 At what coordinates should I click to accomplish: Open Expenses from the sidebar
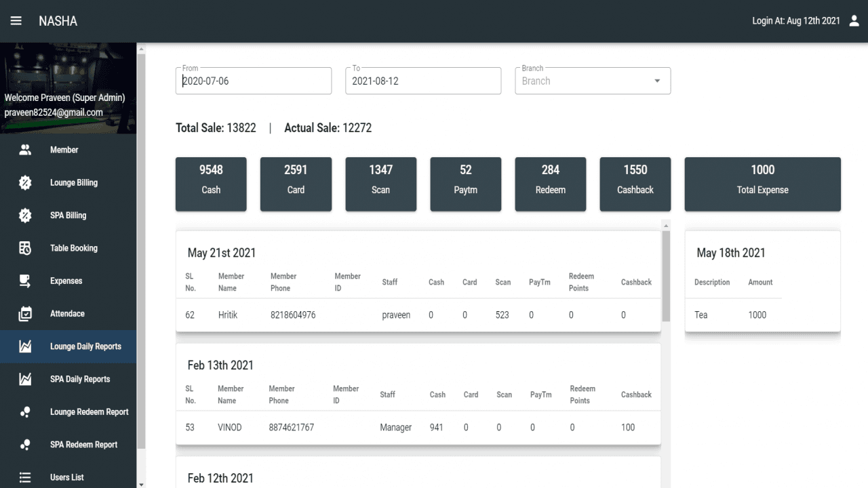pos(68,281)
